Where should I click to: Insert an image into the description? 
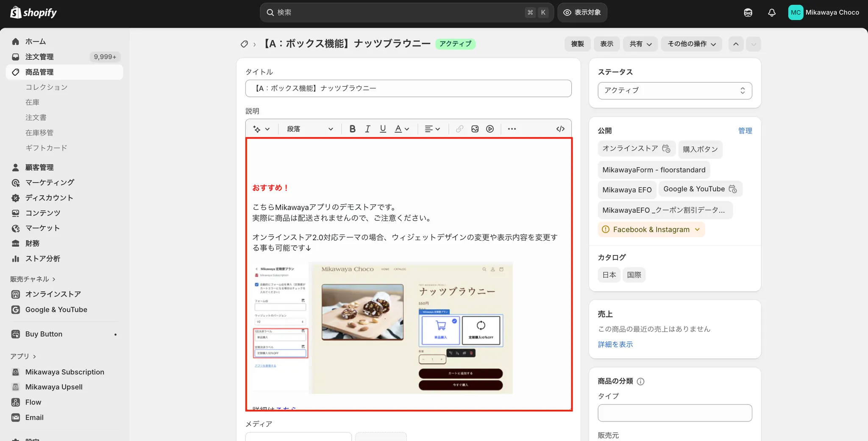click(x=475, y=129)
